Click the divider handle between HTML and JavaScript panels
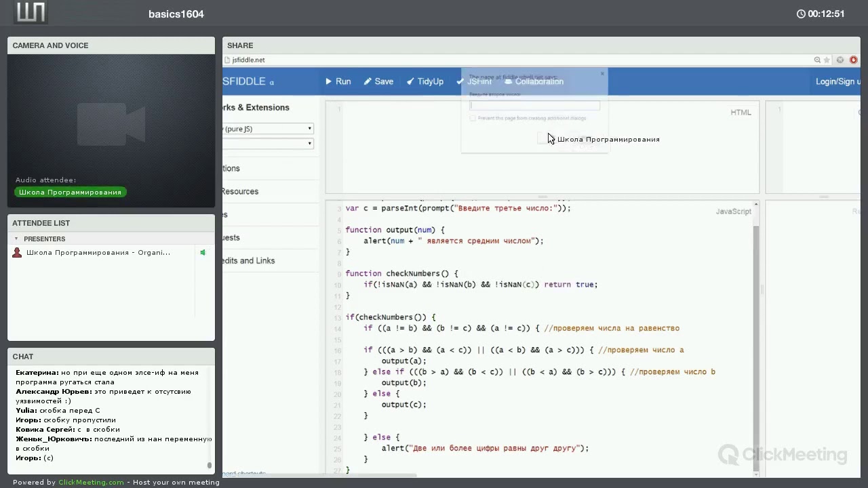 542,197
